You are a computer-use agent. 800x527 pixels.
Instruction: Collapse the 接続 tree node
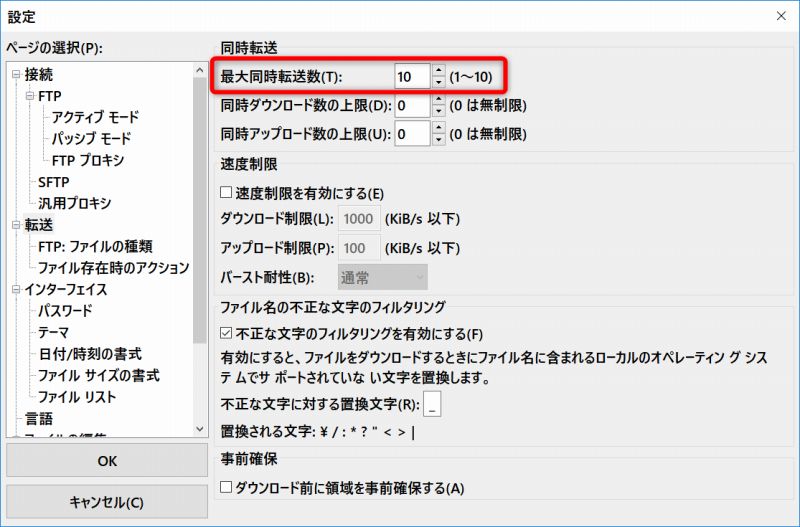click(x=15, y=75)
